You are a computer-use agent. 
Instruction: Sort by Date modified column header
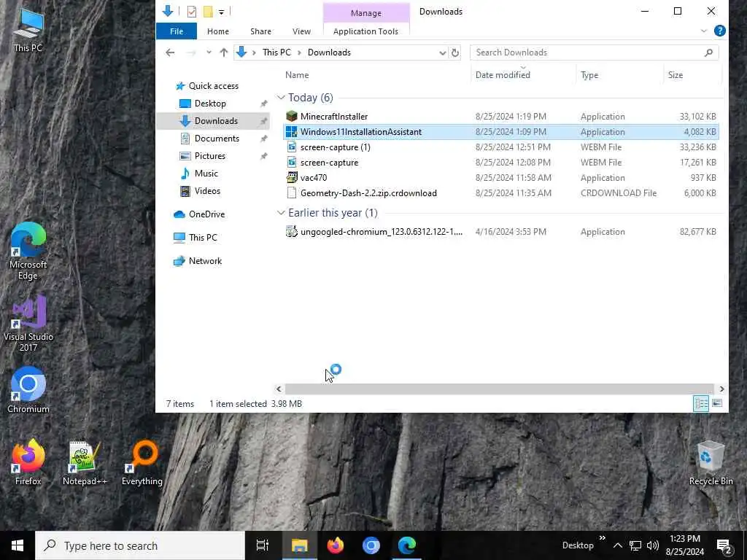(503, 75)
